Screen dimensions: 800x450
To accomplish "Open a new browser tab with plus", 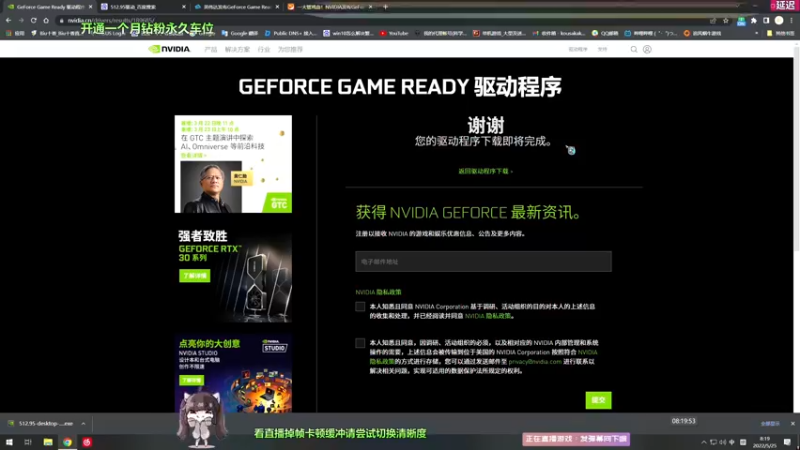I will pyautogui.click(x=385, y=7).
